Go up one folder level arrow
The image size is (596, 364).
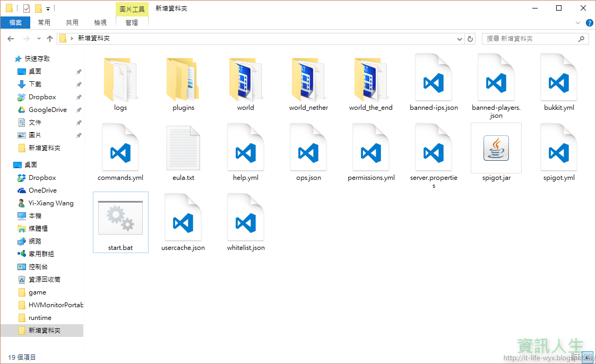[x=50, y=38]
